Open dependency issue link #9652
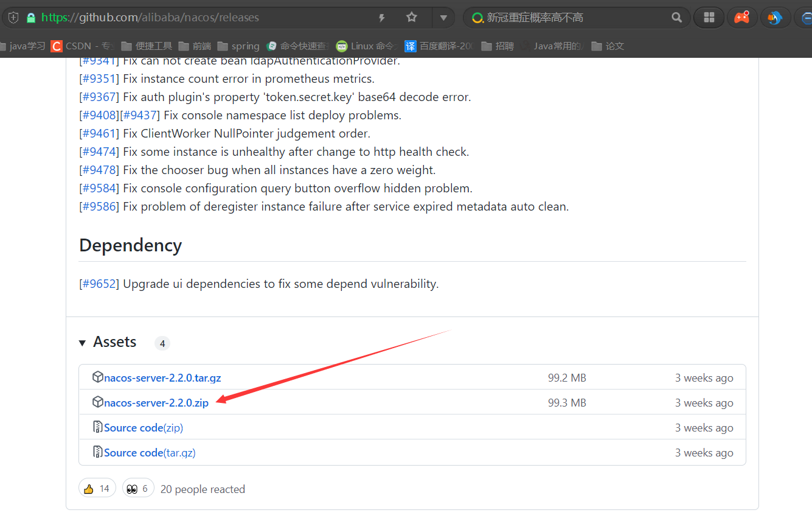 point(99,284)
